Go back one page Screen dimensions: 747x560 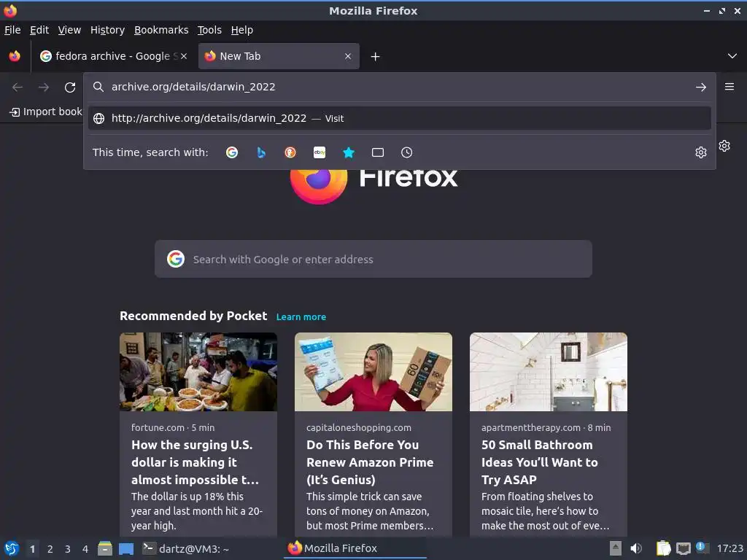[x=18, y=87]
